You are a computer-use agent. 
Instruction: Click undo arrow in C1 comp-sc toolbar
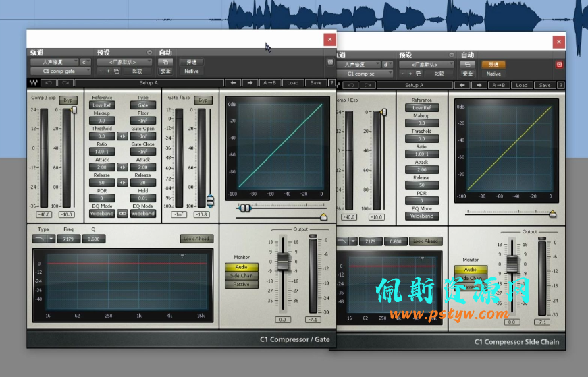point(350,86)
